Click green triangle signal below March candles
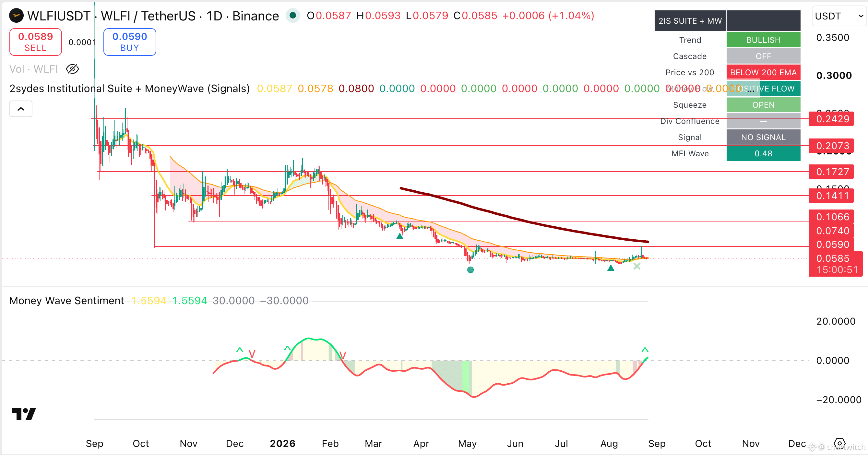 click(400, 236)
